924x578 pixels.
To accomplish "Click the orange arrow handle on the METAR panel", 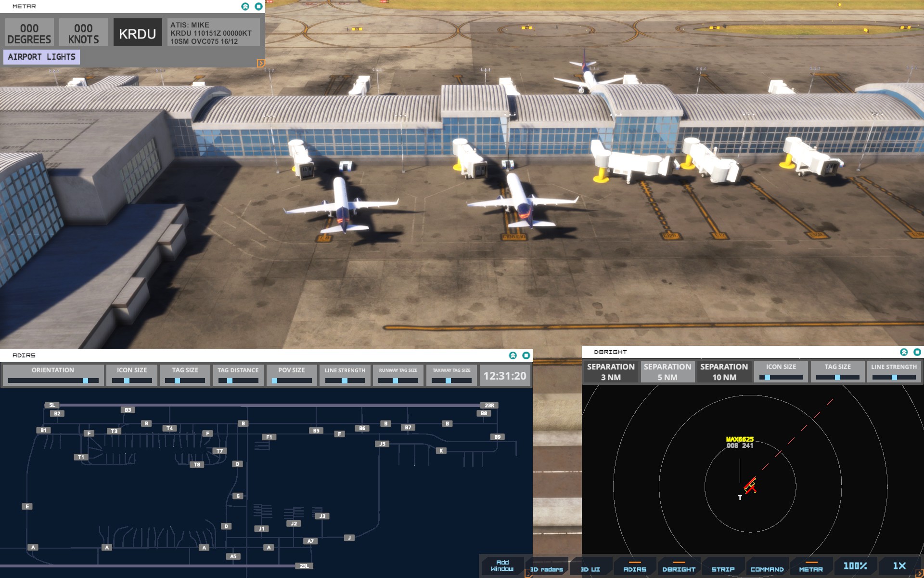I will [261, 63].
